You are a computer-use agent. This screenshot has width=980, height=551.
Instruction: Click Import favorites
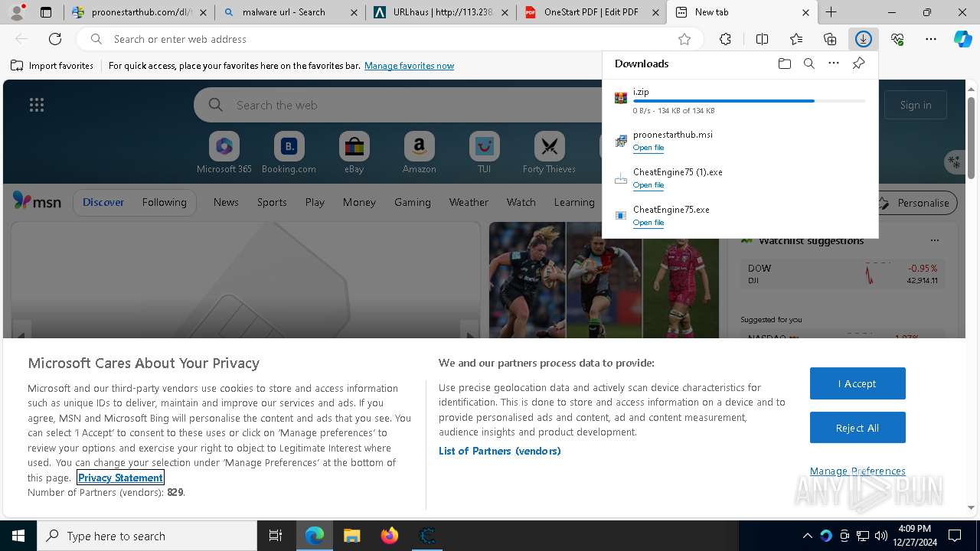point(52,66)
